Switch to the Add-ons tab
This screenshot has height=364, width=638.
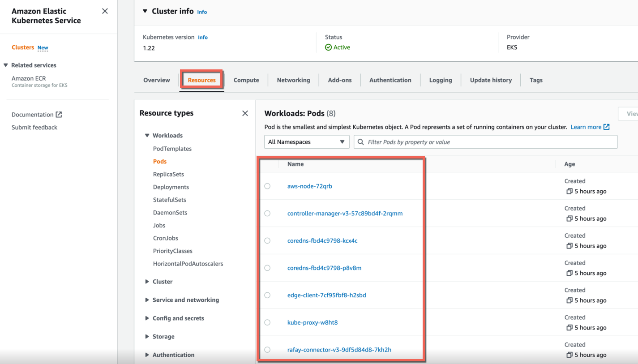340,80
